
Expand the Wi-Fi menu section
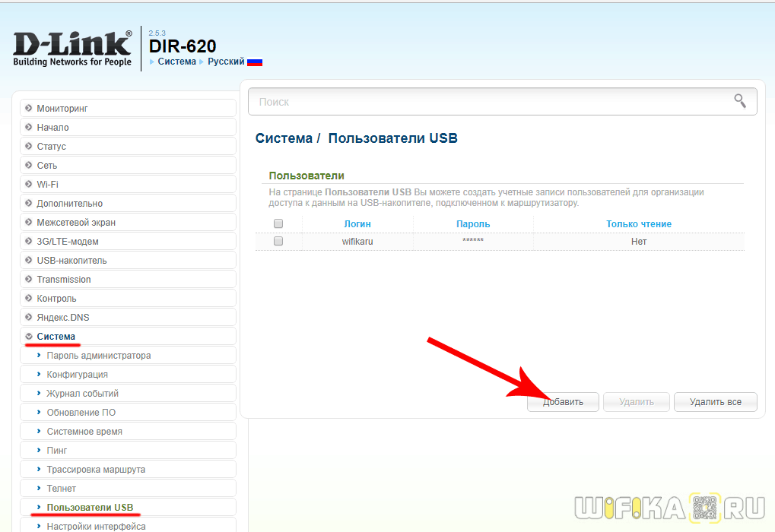(x=128, y=184)
